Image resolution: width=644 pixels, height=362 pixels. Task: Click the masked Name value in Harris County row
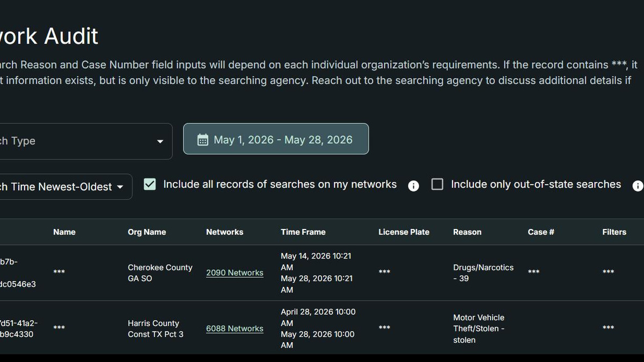coord(59,328)
